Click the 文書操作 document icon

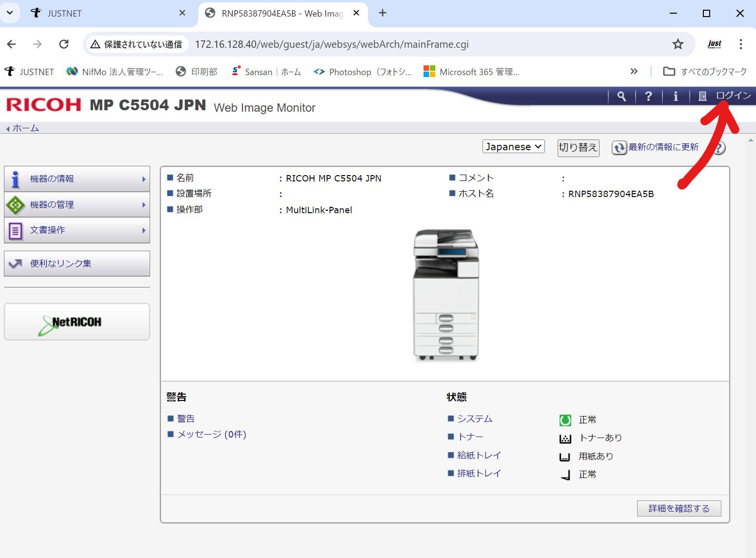(16, 230)
